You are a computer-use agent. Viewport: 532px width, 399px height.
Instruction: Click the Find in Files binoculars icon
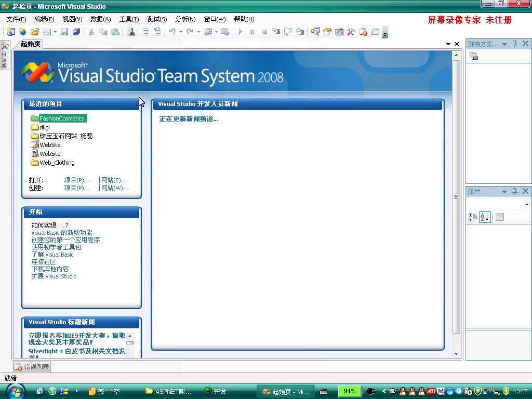click(130, 32)
